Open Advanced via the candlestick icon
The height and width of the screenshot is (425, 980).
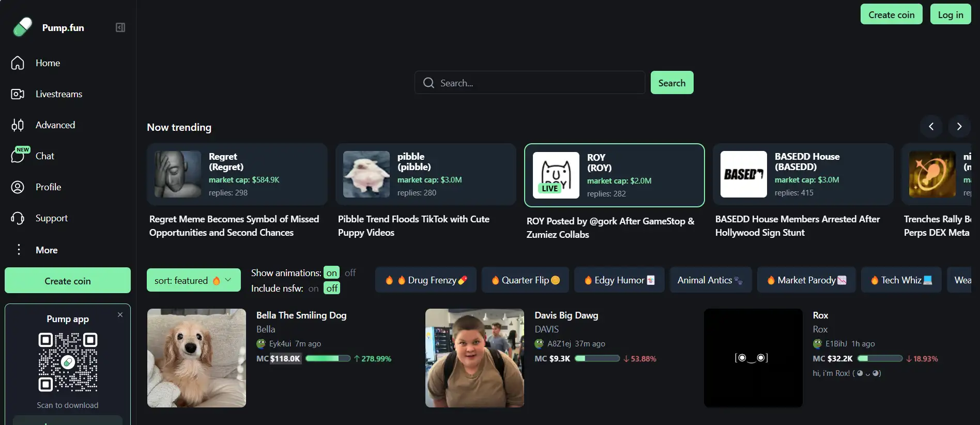[x=18, y=125]
